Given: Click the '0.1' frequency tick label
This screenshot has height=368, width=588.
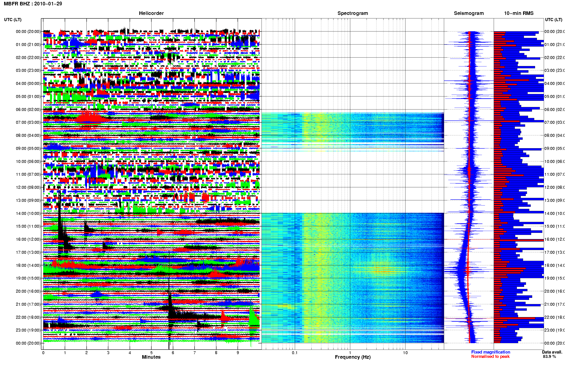Looking at the screenshot, I should tap(295, 353).
